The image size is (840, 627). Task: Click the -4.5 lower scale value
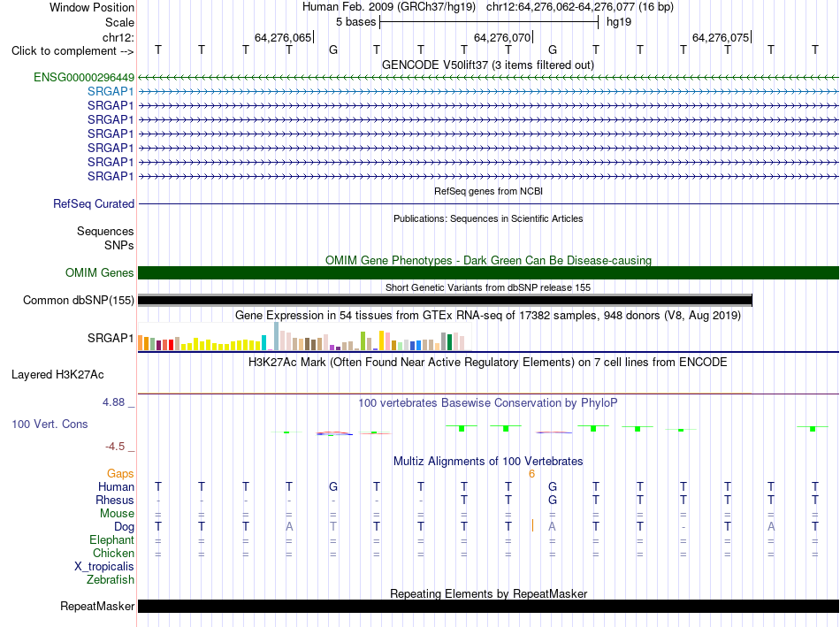(115, 447)
